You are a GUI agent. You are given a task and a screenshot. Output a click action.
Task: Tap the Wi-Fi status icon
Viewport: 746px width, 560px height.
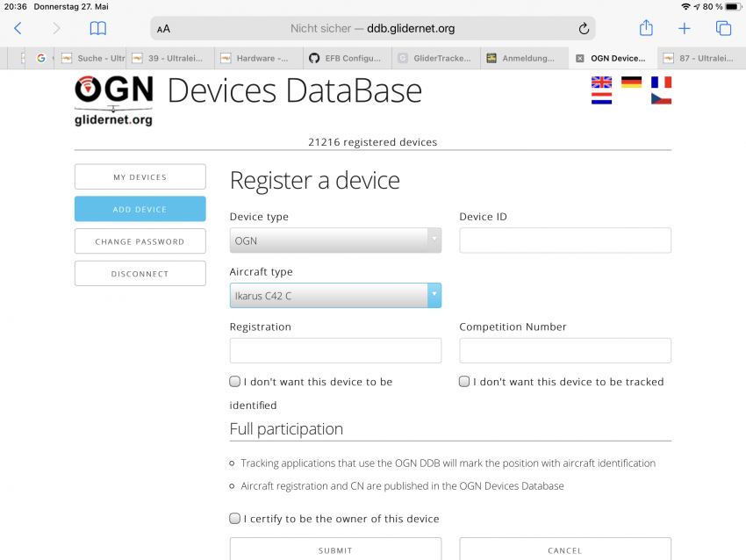point(685,7)
